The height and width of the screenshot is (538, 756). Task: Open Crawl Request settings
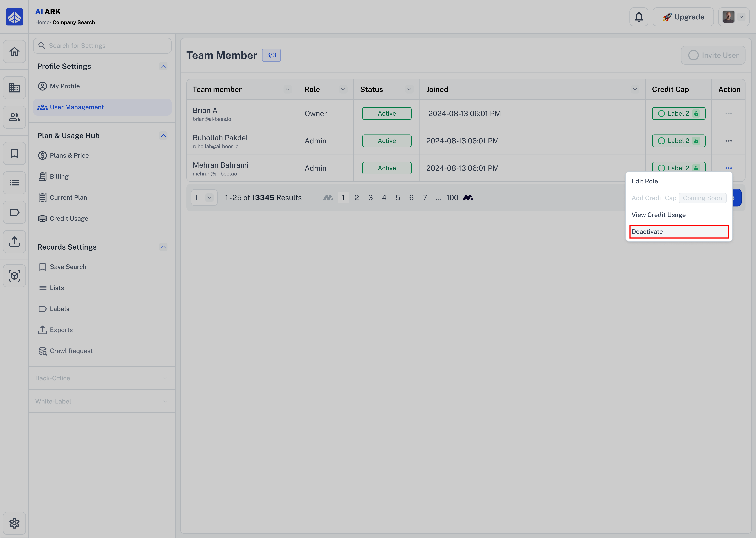click(x=102, y=351)
